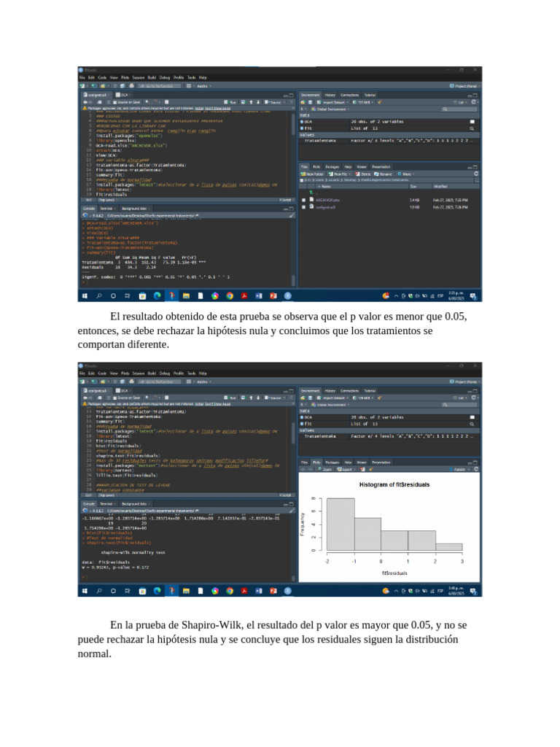
Task: Open the Addins dropdown in the histogram RStudio toolbar
Action: pos(203,382)
